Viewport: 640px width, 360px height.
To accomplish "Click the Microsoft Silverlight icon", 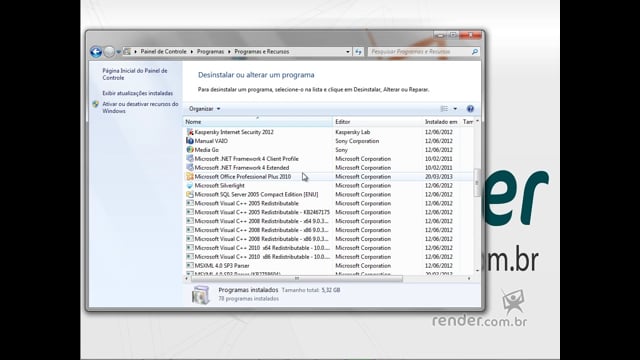I will pos(190,185).
